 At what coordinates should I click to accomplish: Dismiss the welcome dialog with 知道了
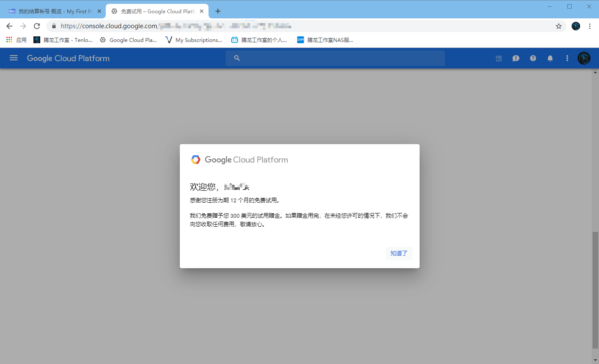point(399,253)
